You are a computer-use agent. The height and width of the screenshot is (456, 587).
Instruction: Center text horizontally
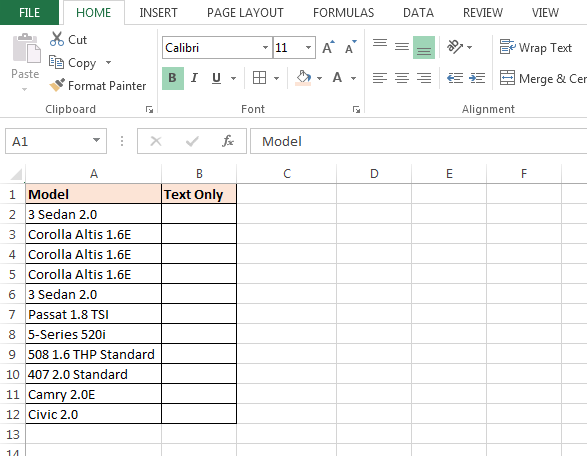click(402, 78)
